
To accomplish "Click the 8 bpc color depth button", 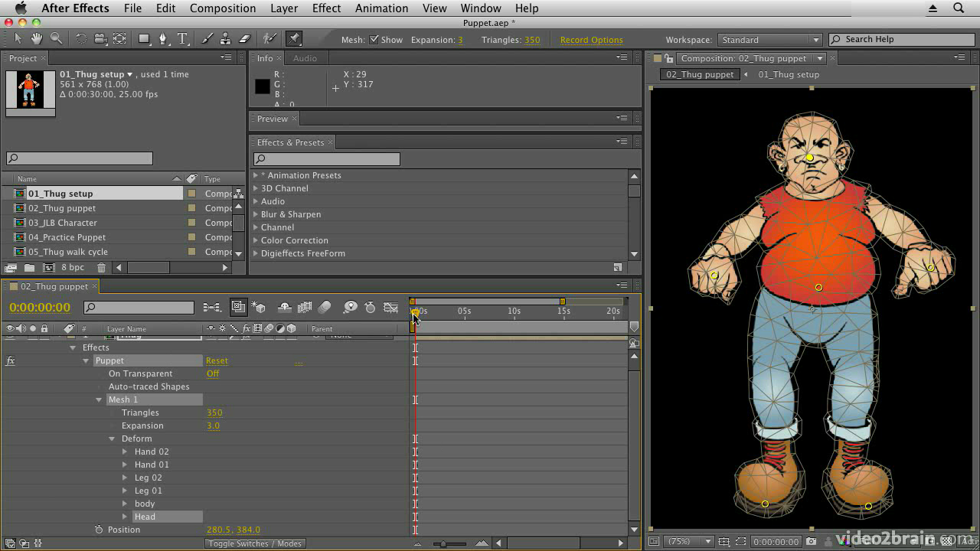I will pyautogui.click(x=73, y=268).
